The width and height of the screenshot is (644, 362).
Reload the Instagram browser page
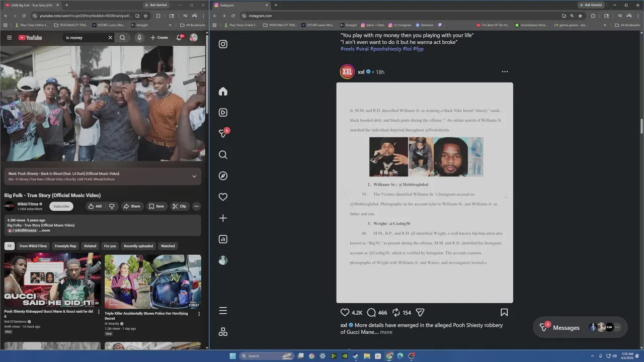tap(233, 16)
